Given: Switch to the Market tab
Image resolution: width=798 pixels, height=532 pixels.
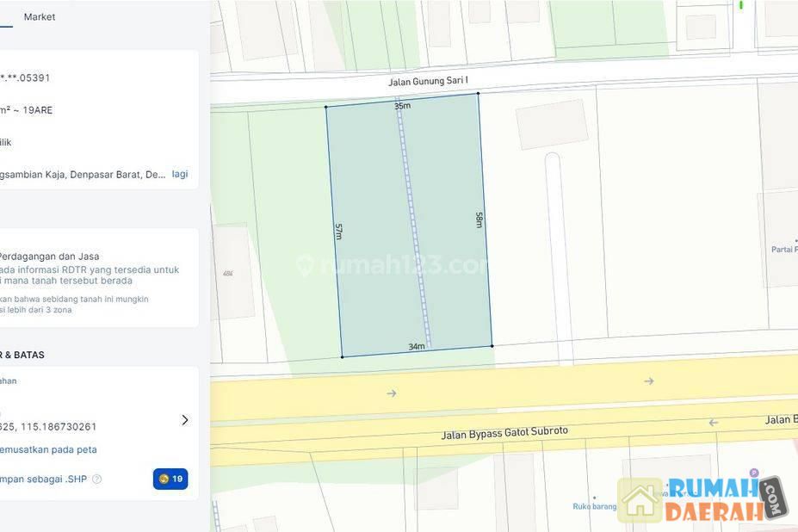Looking at the screenshot, I should click(x=40, y=17).
